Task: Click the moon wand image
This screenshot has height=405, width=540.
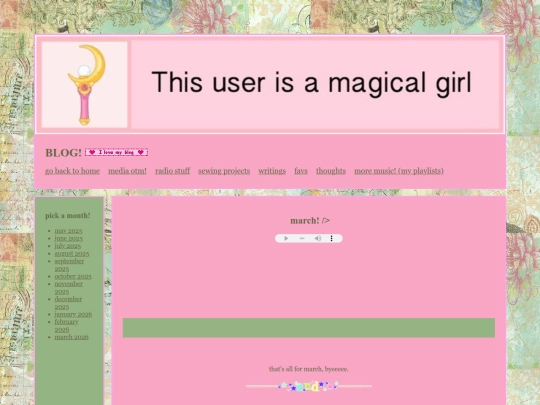Action: coord(85,85)
